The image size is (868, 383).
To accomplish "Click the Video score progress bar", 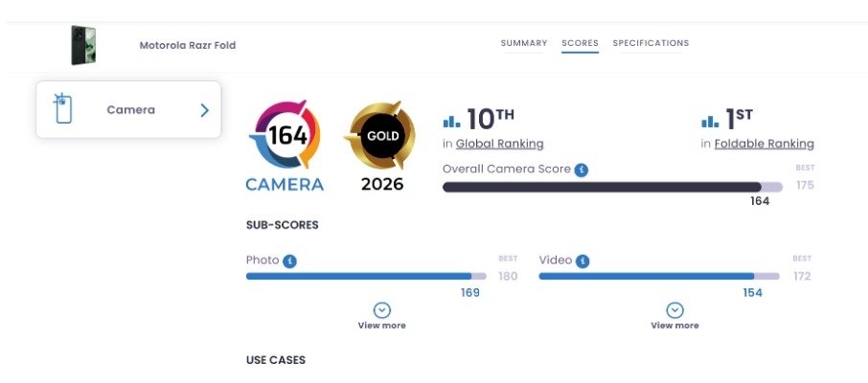I will tap(659, 276).
